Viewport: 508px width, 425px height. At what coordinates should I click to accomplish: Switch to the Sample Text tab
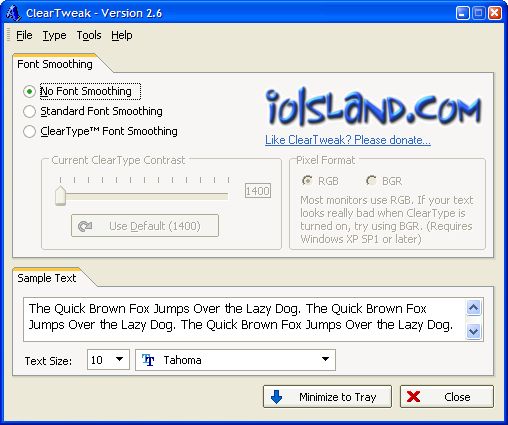(x=47, y=278)
